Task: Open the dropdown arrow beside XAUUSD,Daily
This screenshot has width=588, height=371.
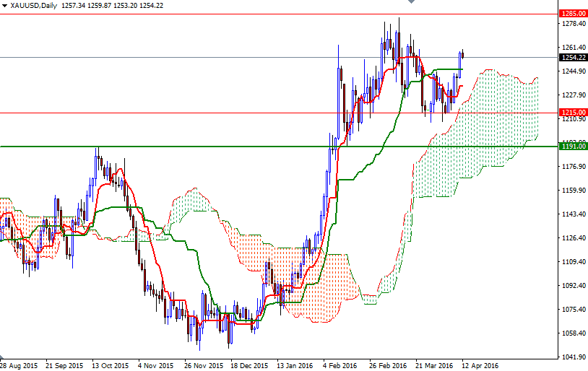Action: pos(4,6)
